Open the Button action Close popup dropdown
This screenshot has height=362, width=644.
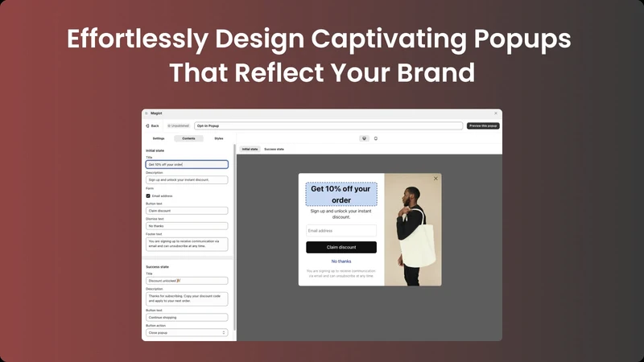(187, 333)
